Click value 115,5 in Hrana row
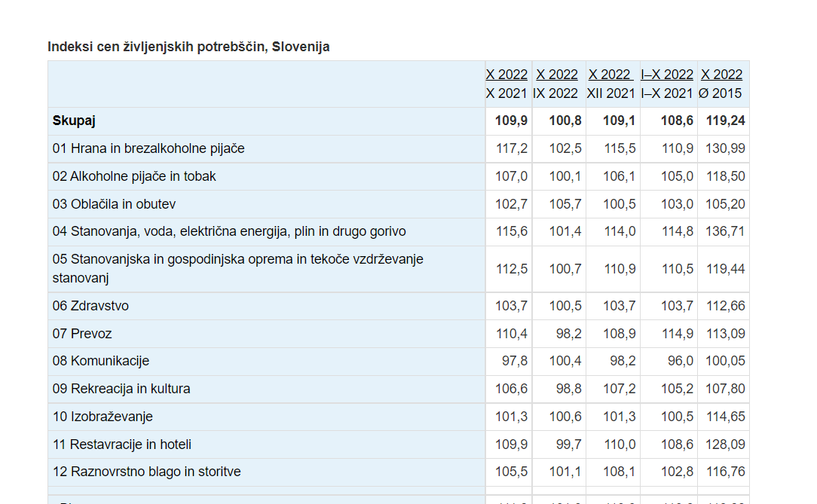Image resolution: width=817 pixels, height=504 pixels. point(620,148)
